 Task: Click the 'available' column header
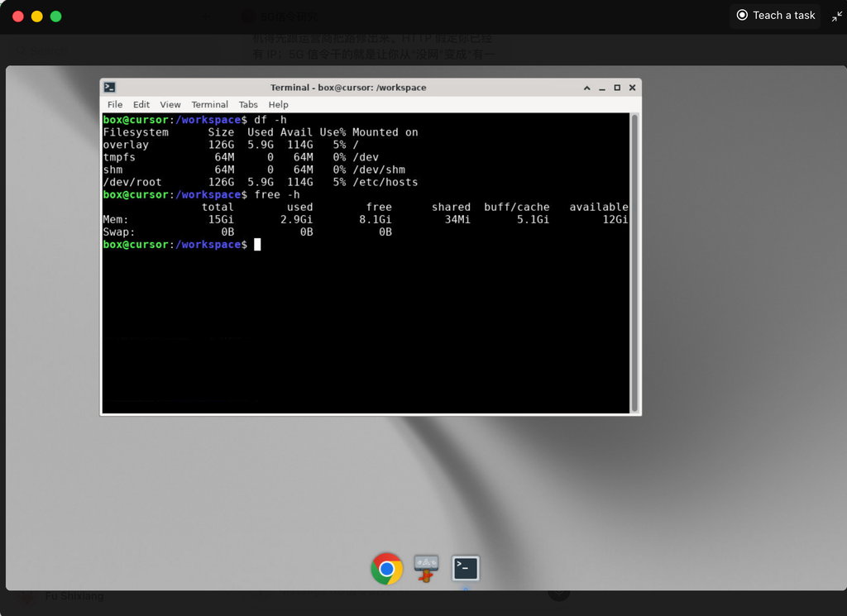click(x=599, y=207)
